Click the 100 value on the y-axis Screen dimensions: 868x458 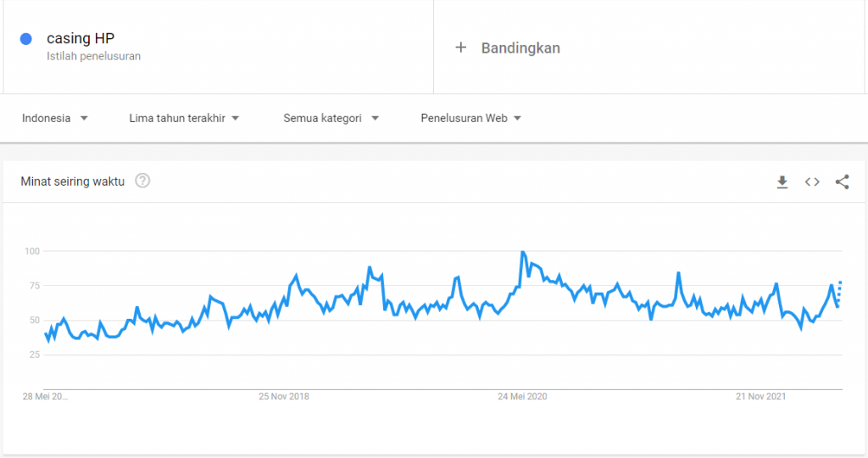32,251
